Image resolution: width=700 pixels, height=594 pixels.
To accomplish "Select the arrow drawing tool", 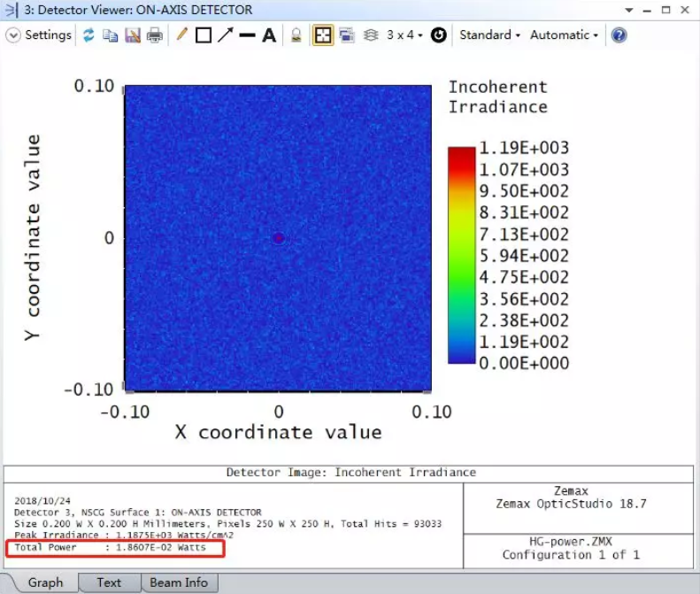I will pyautogui.click(x=226, y=35).
